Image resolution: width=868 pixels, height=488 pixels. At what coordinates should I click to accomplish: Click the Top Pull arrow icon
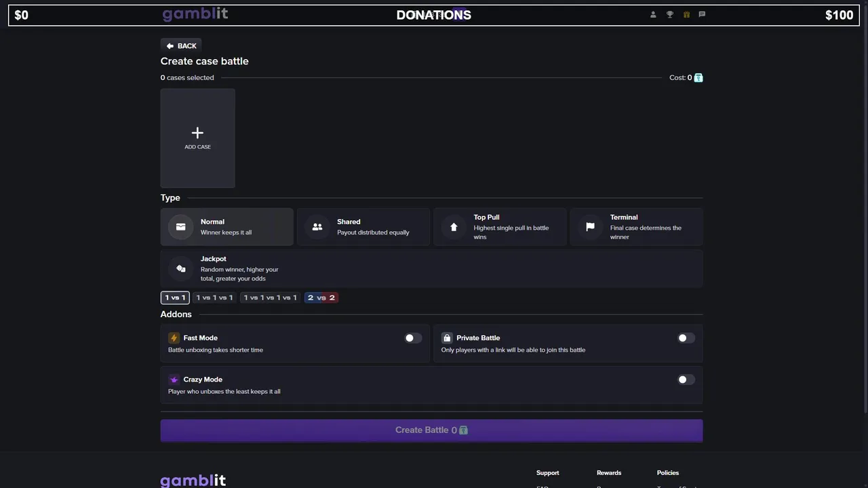tap(454, 227)
